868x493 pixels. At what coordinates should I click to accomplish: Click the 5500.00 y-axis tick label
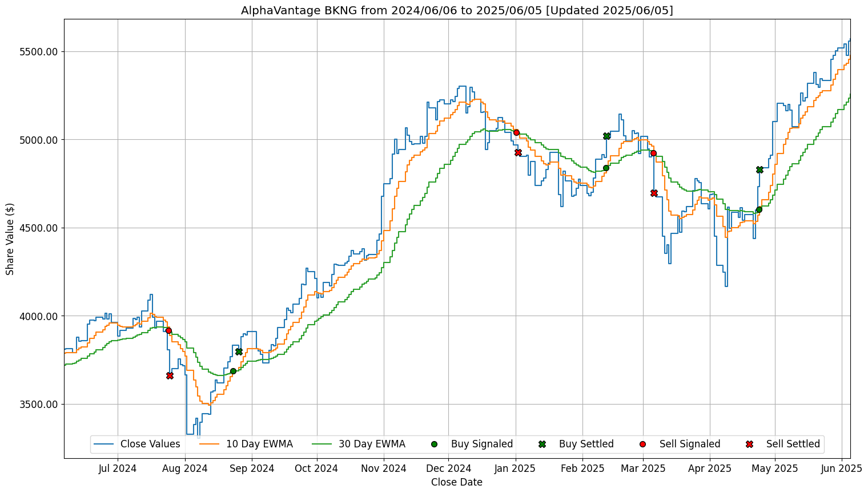[39, 51]
